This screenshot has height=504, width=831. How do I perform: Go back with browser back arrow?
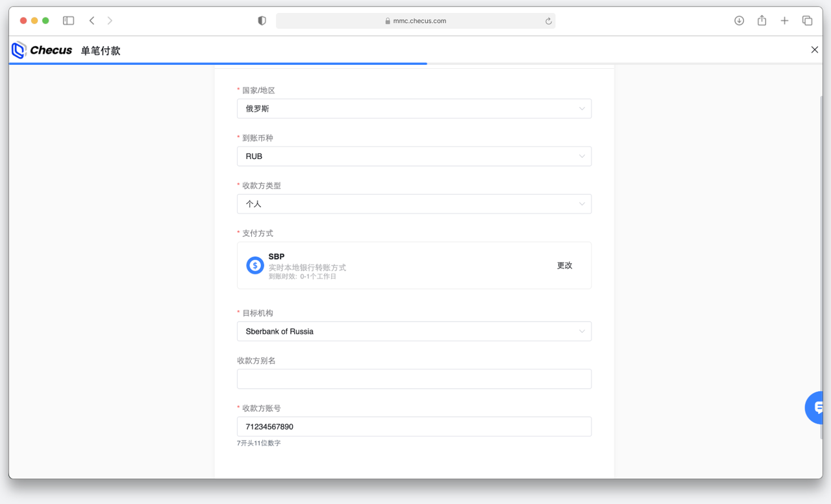tap(92, 21)
